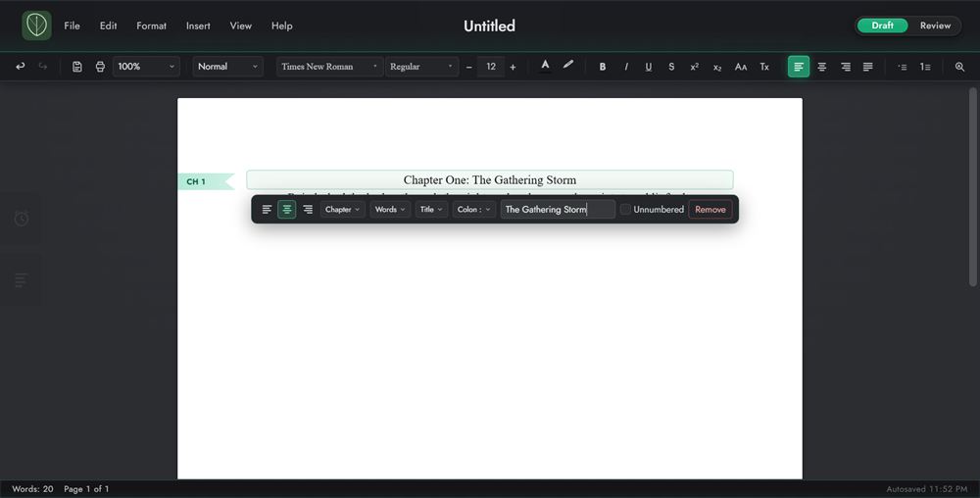Open the outline lines icon in sidebar
980x498 pixels.
(x=22, y=279)
